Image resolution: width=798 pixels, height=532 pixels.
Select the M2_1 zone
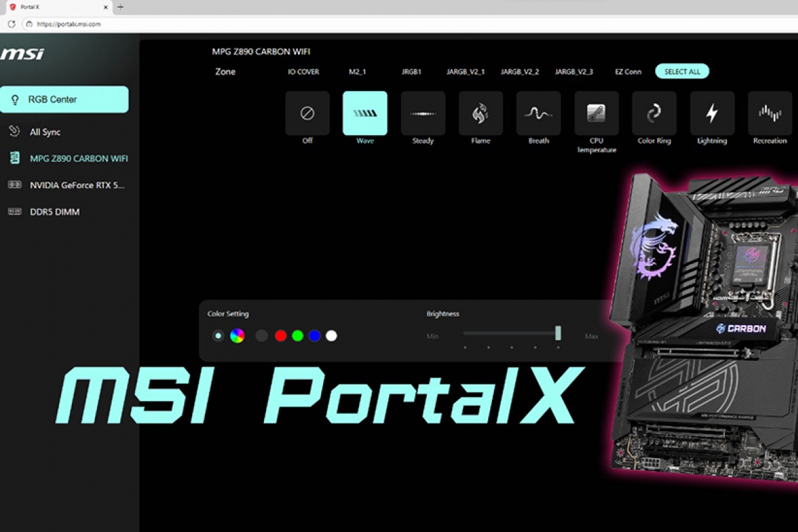[357, 71]
